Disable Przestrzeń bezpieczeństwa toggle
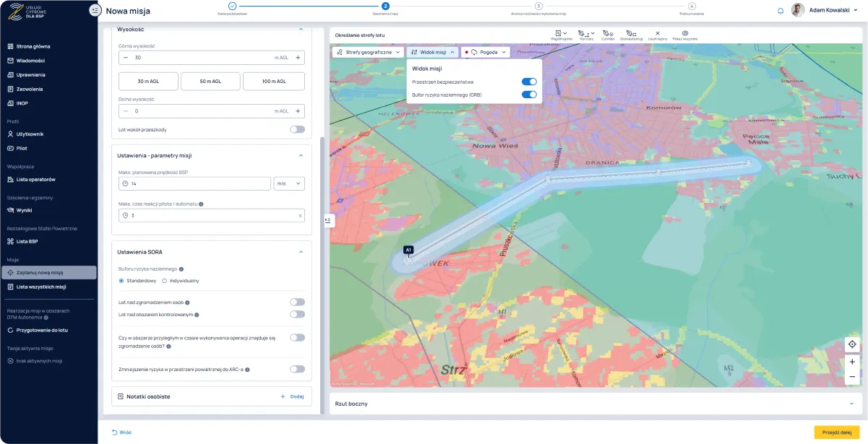Image resolution: width=868 pixels, height=444 pixels. [x=529, y=82]
